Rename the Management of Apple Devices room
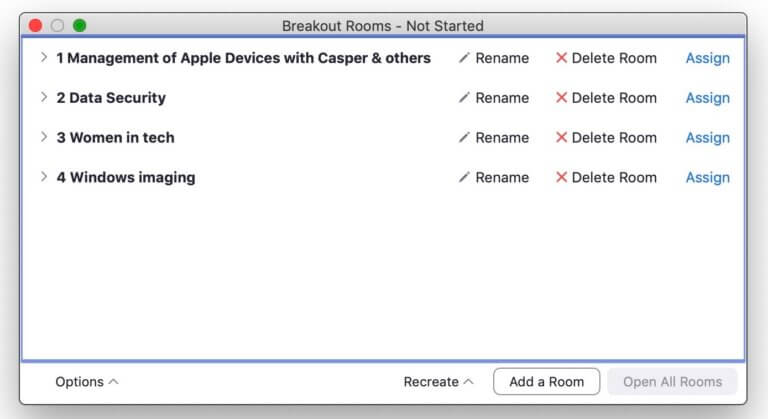 [494, 58]
